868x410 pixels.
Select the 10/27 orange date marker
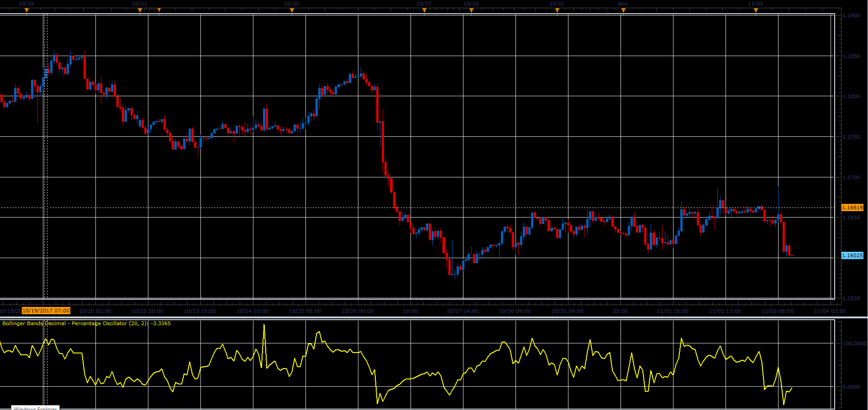click(x=424, y=10)
